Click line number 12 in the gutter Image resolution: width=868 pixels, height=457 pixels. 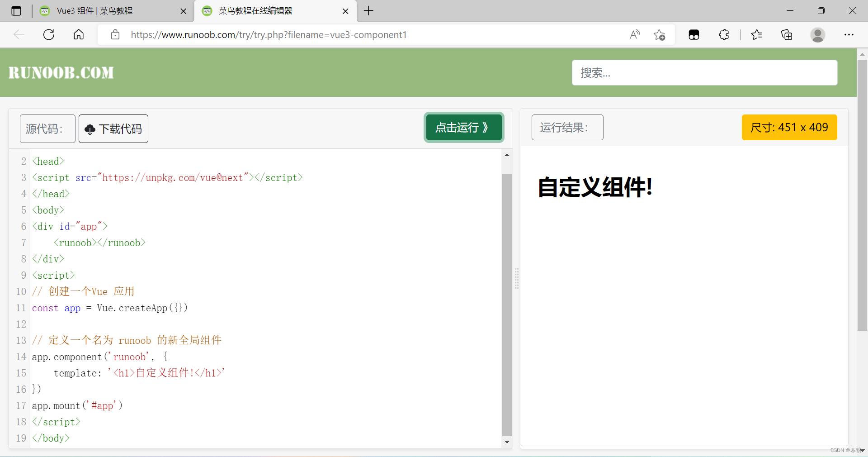21,324
